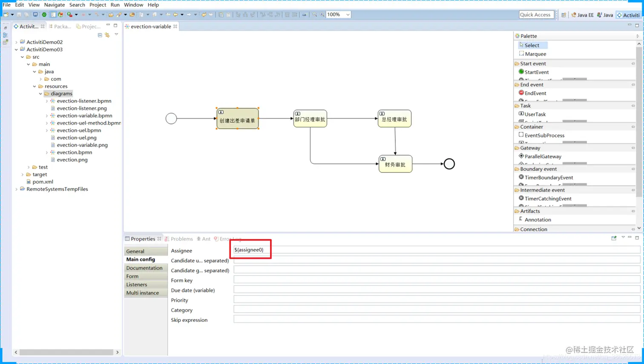Open the Multi instance properties tab
644x364 pixels.
coord(146,293)
